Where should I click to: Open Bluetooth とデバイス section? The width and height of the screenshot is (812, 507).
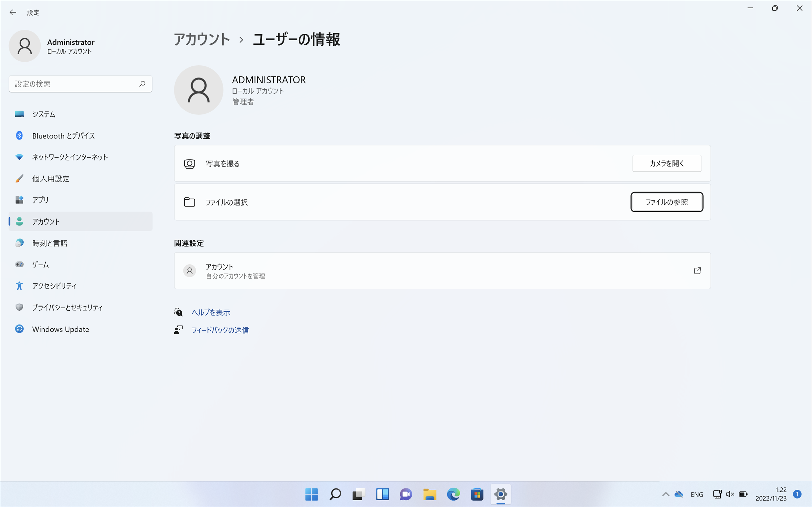[63, 136]
